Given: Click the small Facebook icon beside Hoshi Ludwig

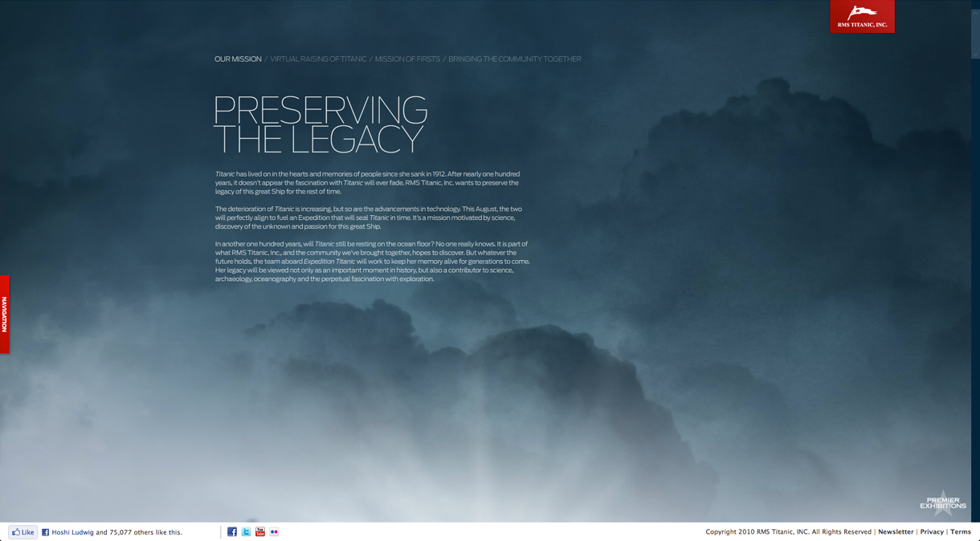Looking at the screenshot, I should click(46, 532).
